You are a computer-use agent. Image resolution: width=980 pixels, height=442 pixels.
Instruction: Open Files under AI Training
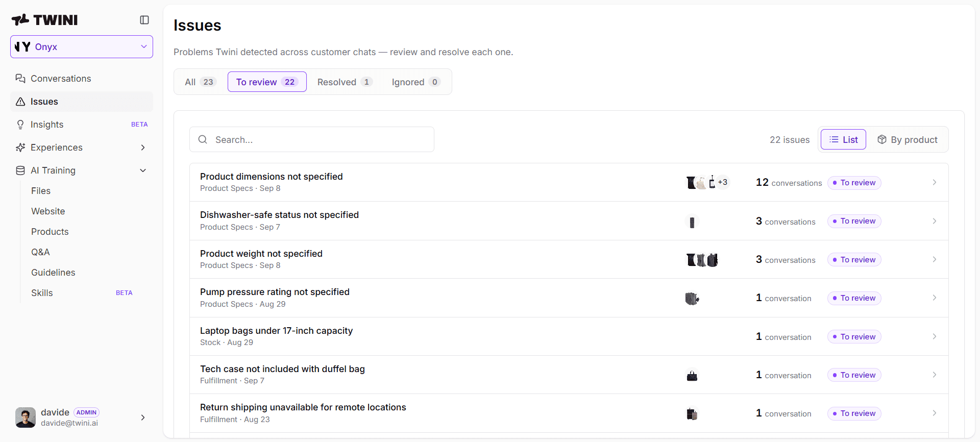(41, 191)
